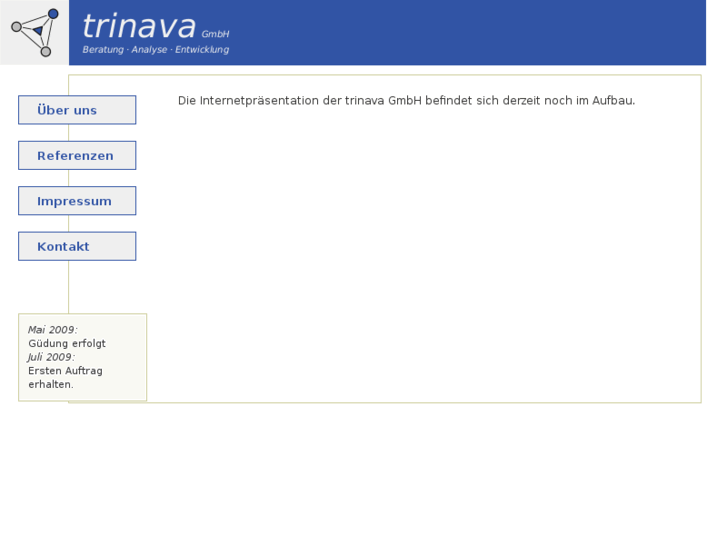Click the 'Mai 2009:' news date
This screenshot has height=545, width=727.
click(53, 330)
